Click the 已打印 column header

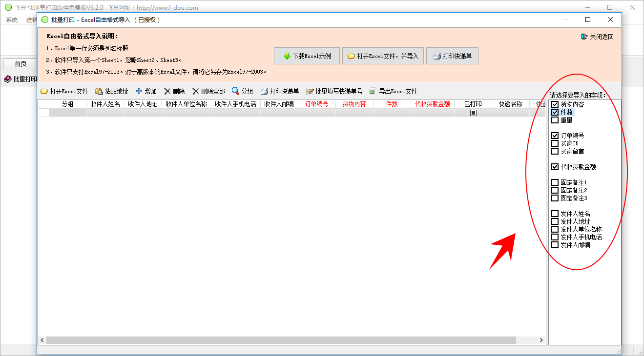coord(473,104)
